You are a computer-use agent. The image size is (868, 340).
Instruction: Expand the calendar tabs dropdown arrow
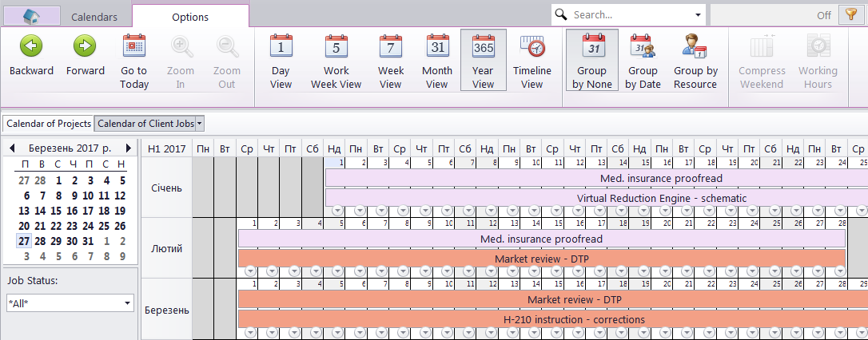[200, 123]
